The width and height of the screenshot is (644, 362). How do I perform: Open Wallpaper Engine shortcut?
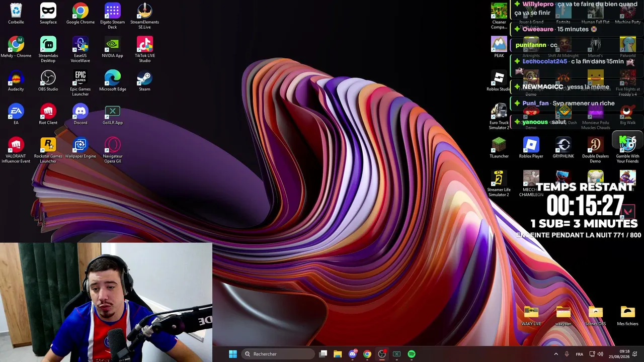(x=80, y=148)
